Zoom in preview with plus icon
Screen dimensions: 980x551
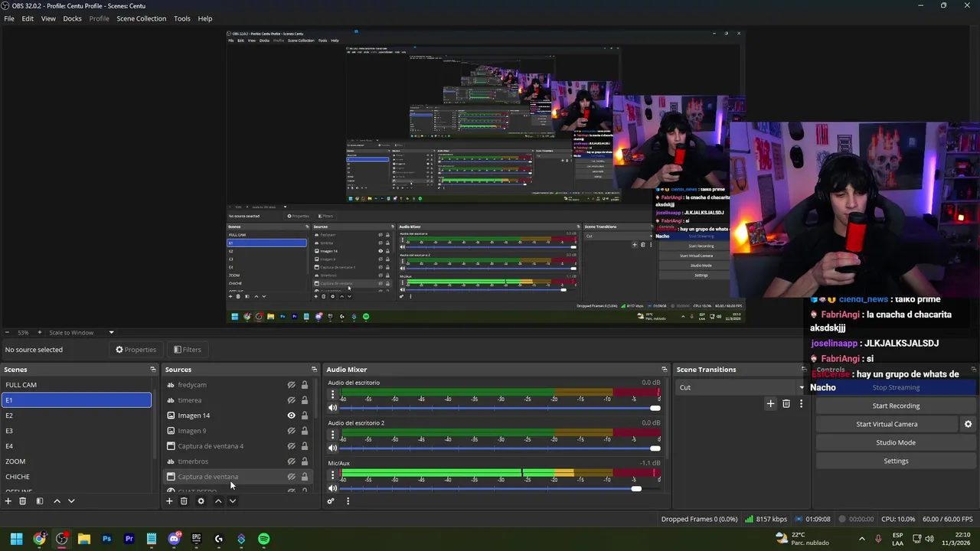click(x=40, y=332)
